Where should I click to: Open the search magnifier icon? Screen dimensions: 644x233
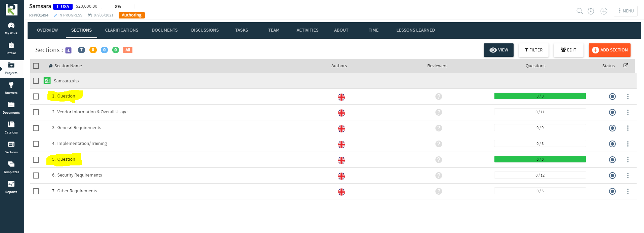(x=579, y=11)
